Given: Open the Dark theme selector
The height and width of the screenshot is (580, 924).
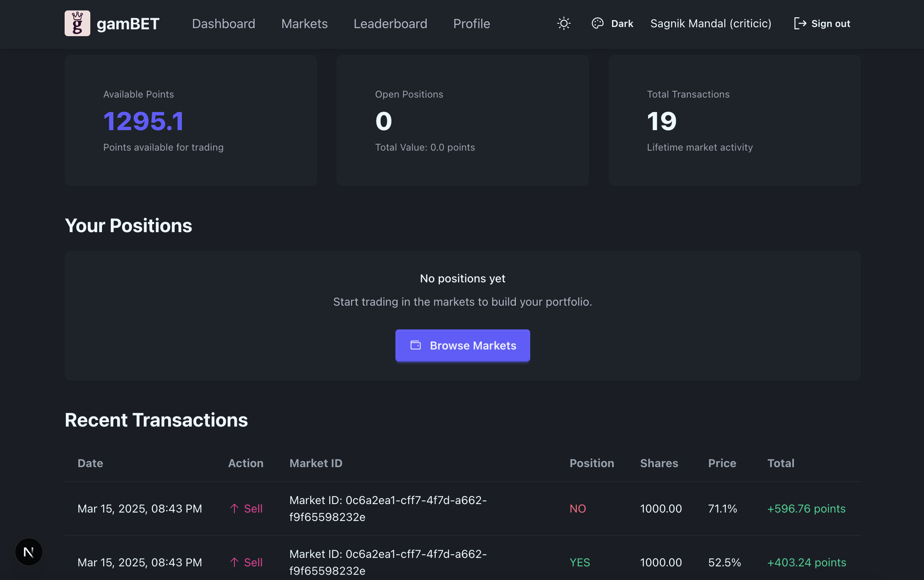Looking at the screenshot, I should point(622,24).
